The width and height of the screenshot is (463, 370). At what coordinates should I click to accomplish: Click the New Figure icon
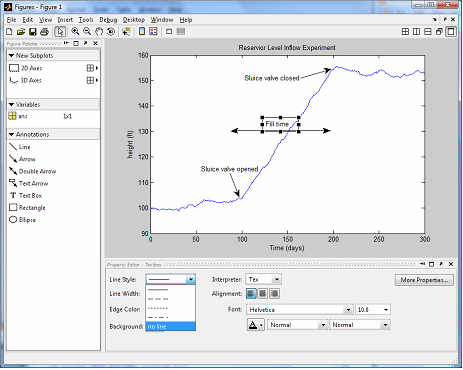click(9, 32)
